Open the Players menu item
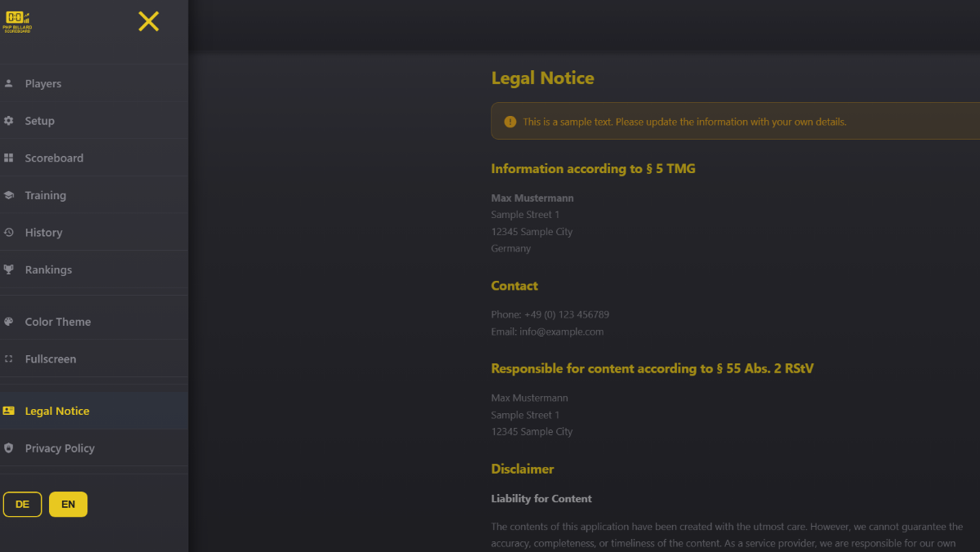 point(43,83)
